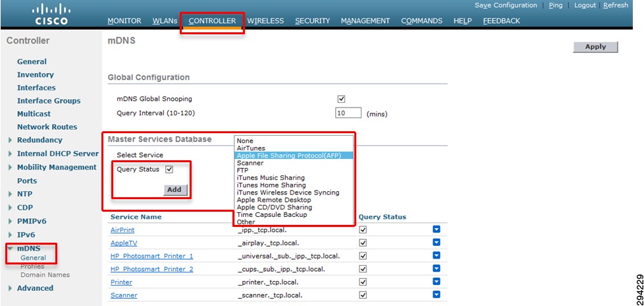Expand Internal DHCP Server section

tap(10, 154)
